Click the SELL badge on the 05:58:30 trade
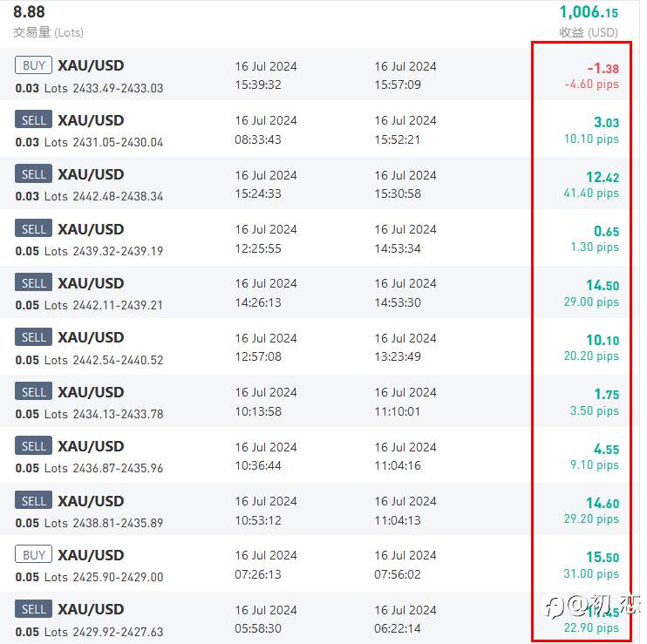 click(x=33, y=608)
